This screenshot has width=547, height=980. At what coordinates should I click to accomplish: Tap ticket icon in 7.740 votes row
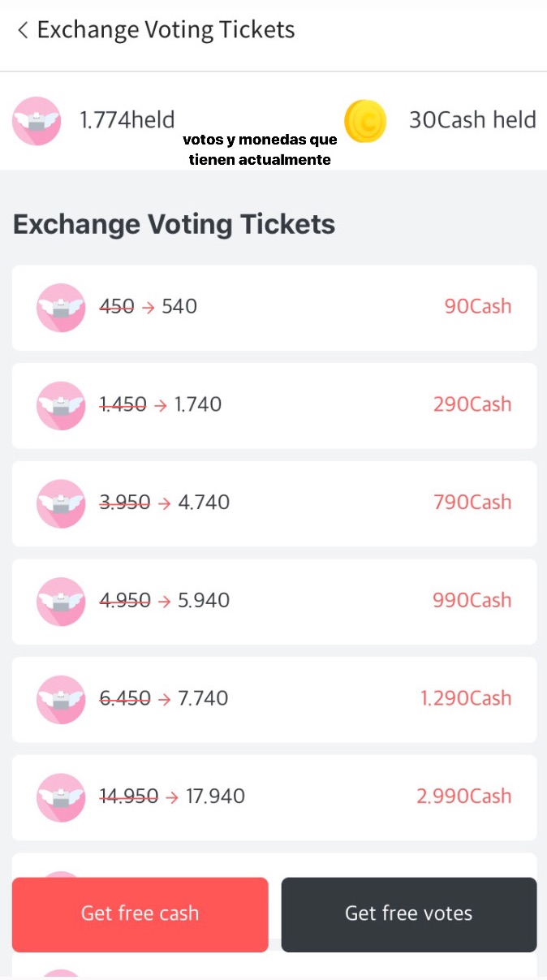click(61, 699)
